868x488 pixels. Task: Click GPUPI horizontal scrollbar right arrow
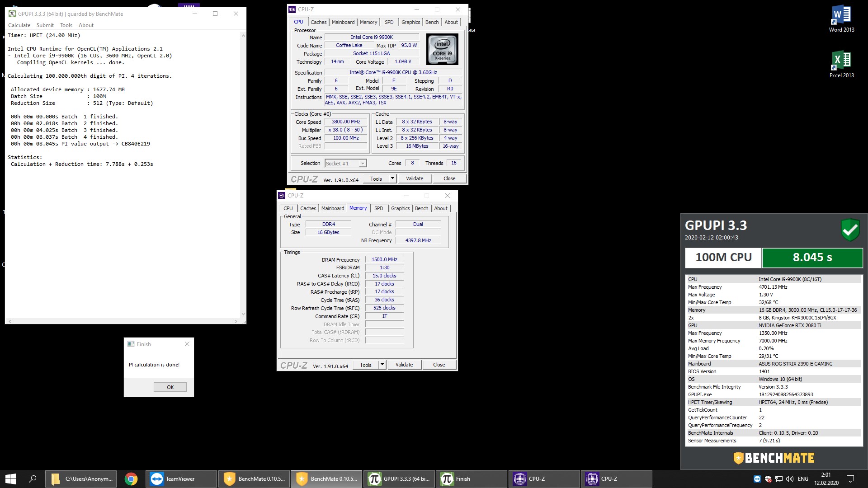tap(236, 321)
